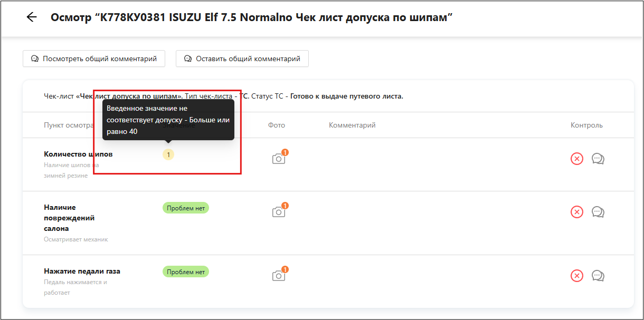Image resolution: width=644 pixels, height=320 pixels.
Task: Open comments for Количество шипов row
Action: (598, 159)
